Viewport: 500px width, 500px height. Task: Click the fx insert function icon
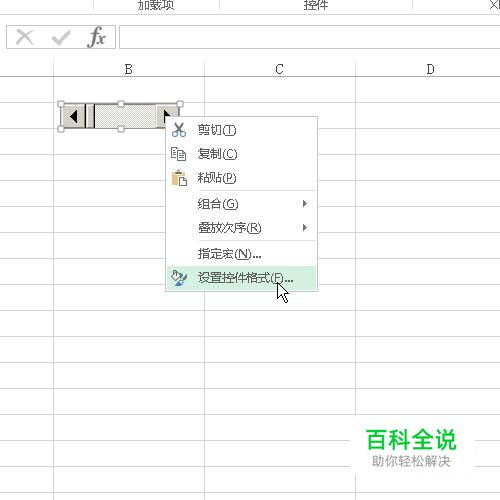coord(96,37)
